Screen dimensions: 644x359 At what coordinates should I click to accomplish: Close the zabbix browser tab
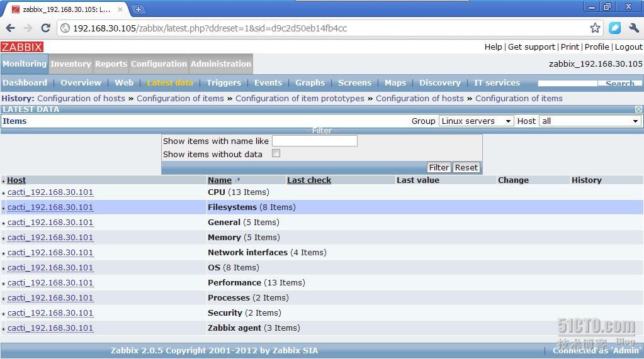[x=120, y=9]
